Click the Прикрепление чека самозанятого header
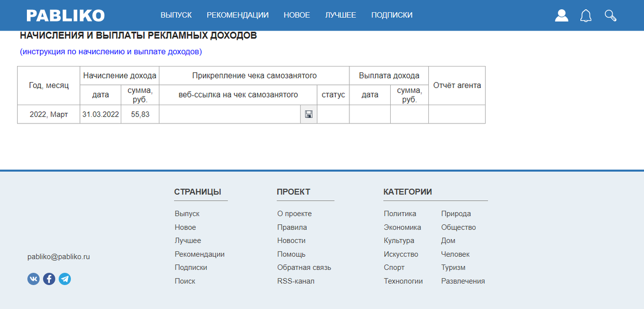 [254, 76]
